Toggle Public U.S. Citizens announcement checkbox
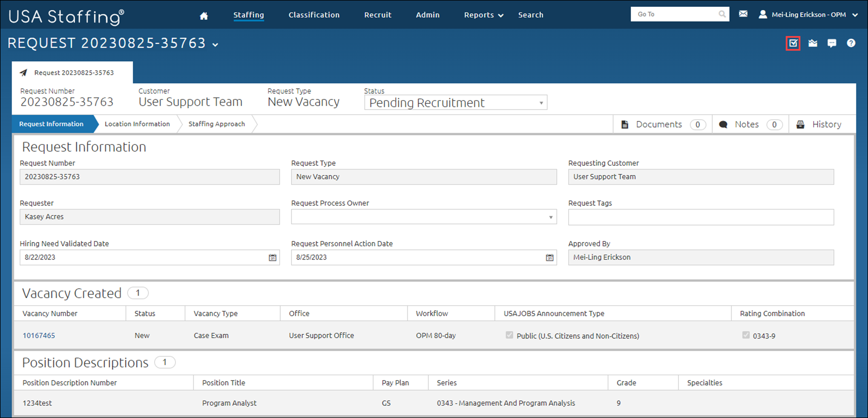Screen dimensions: 868x418 (x=509, y=335)
